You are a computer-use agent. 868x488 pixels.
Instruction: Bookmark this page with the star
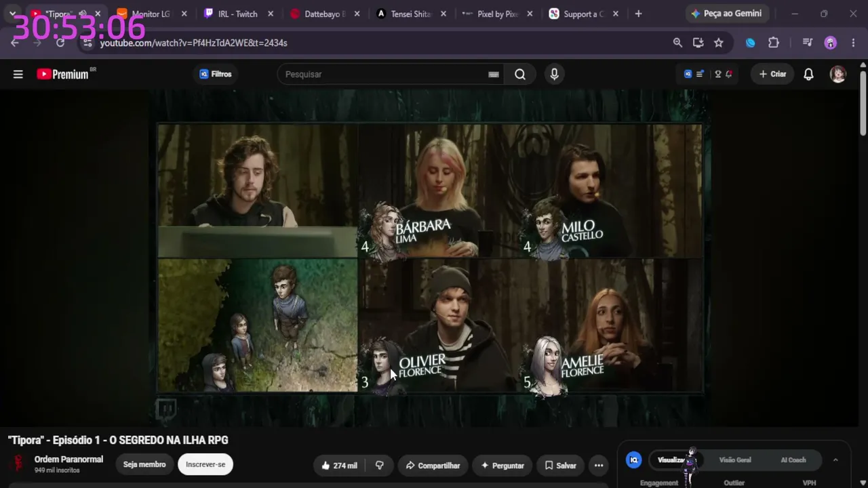pos(719,43)
